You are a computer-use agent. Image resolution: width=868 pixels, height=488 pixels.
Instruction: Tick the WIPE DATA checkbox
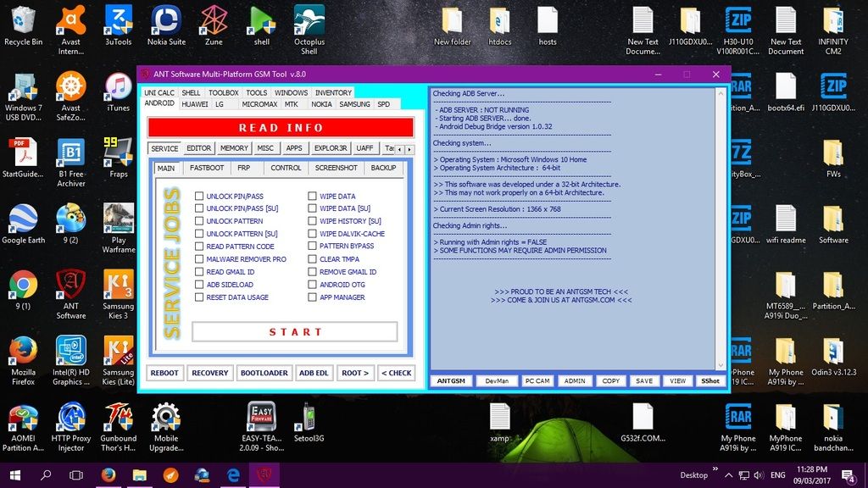click(312, 196)
